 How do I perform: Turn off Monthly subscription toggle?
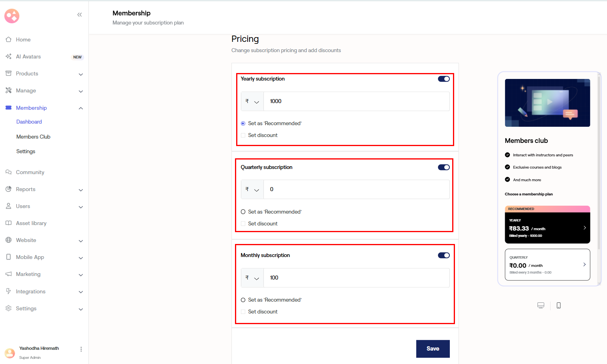[x=444, y=255]
